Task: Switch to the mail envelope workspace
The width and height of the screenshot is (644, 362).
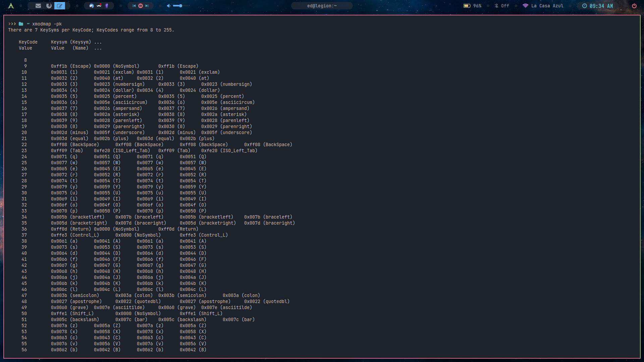Action: click(x=38, y=6)
